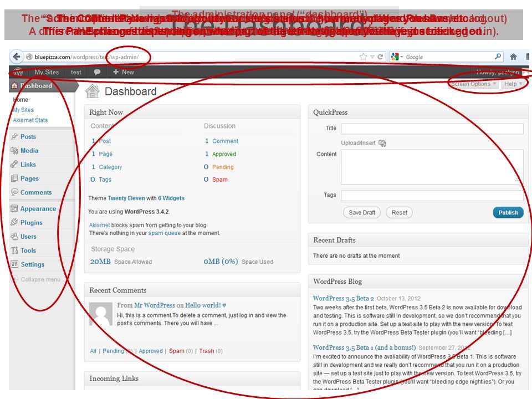Click the Google search input box
This screenshot has height=399, width=532.
pos(448,57)
